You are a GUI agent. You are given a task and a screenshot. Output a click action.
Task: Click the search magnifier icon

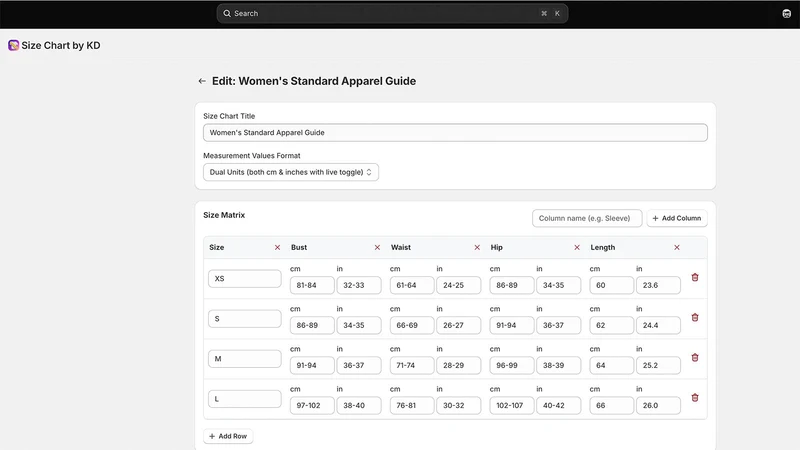click(227, 14)
